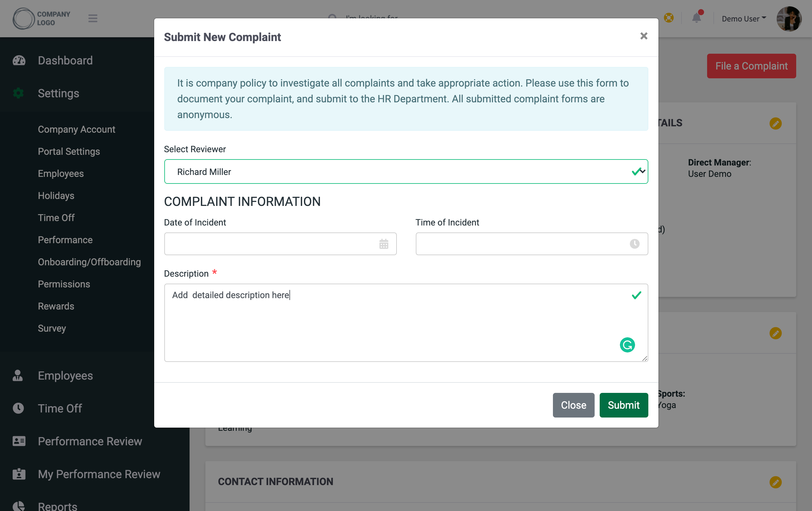This screenshot has width=812, height=511.
Task: Click the pencil icon in the DETAILS card header
Action: coord(775,123)
